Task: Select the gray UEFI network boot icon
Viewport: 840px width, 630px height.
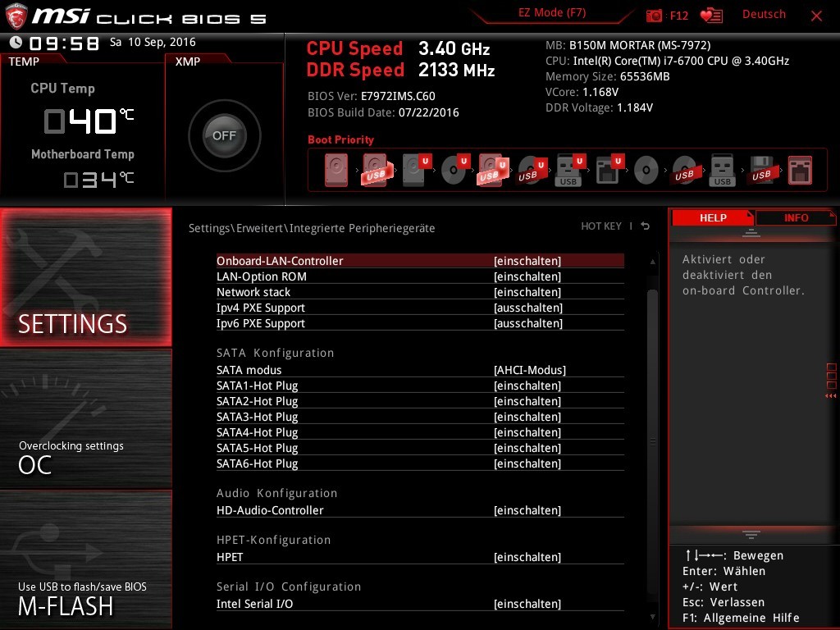Action: 609,171
